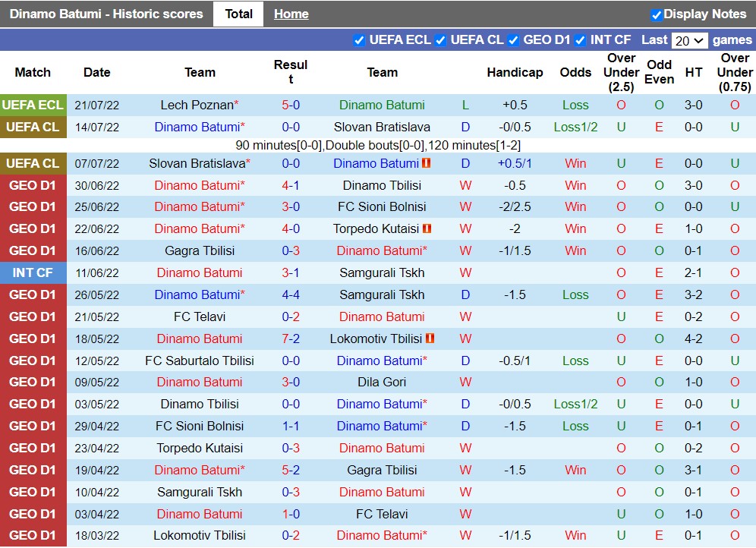This screenshot has height=548, width=756.
Task: Click the red card icon beside Dinamo Batumi on 07/07
Action: 428,162
